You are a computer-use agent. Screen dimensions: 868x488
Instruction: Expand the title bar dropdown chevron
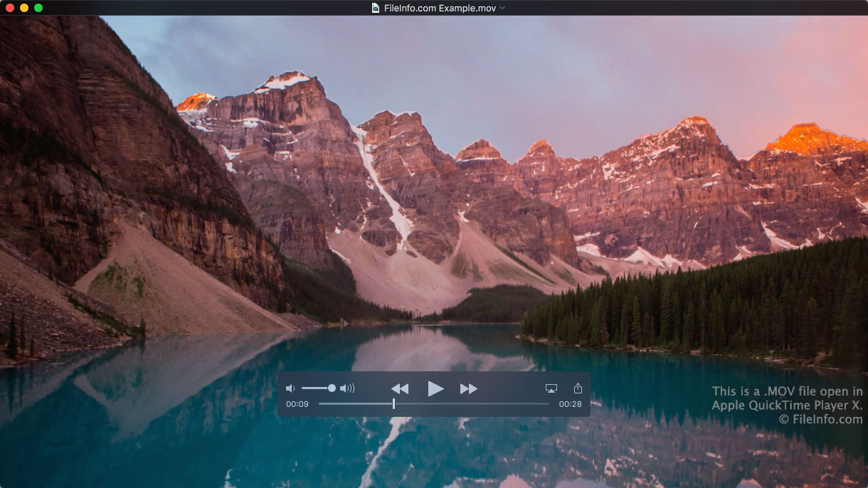pyautogui.click(x=502, y=8)
